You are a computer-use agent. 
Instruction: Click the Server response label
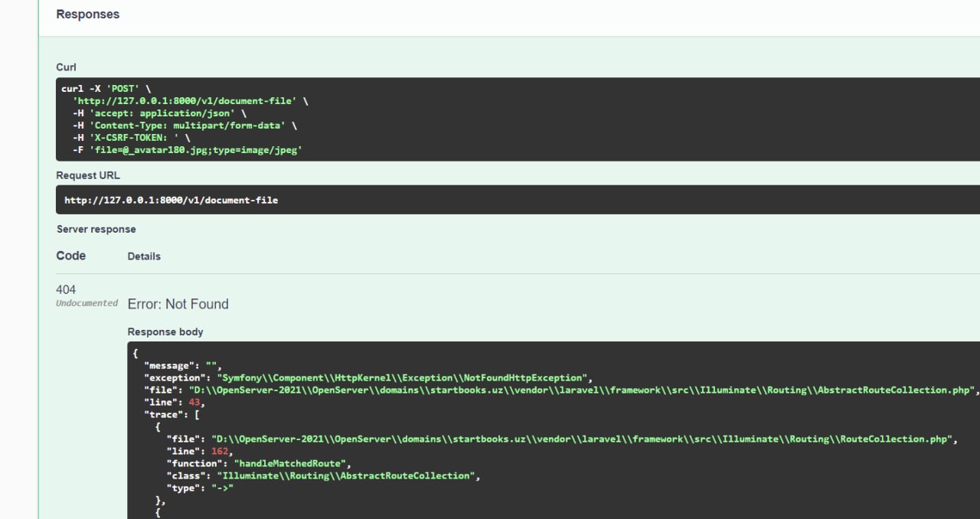click(96, 229)
